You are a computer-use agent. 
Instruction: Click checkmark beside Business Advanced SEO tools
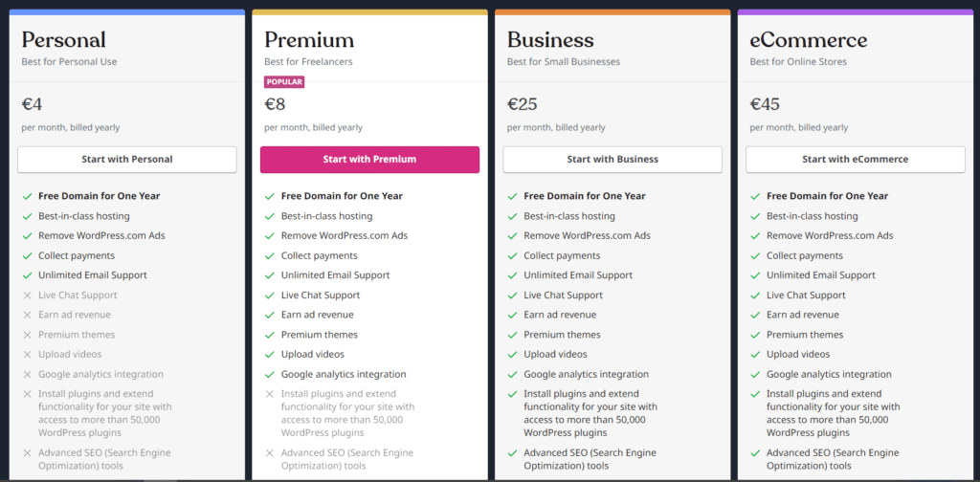coord(512,453)
